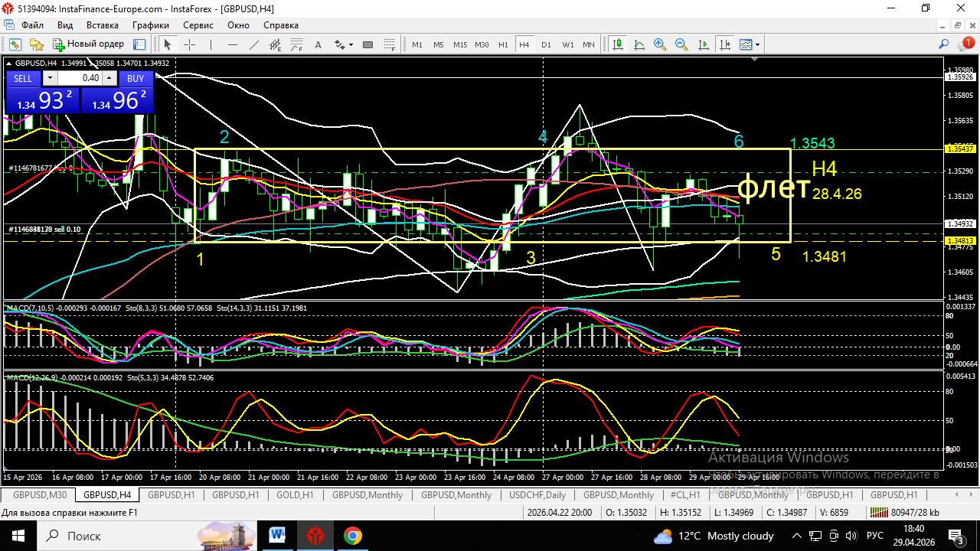980x551 pixels.
Task: Select the Trendline drawing tool
Action: pyautogui.click(x=254, y=44)
